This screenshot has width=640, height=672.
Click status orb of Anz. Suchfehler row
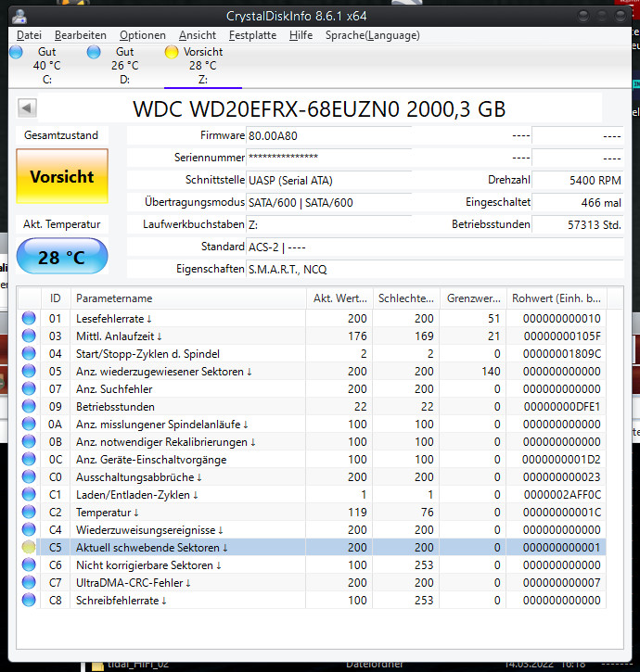[29, 388]
